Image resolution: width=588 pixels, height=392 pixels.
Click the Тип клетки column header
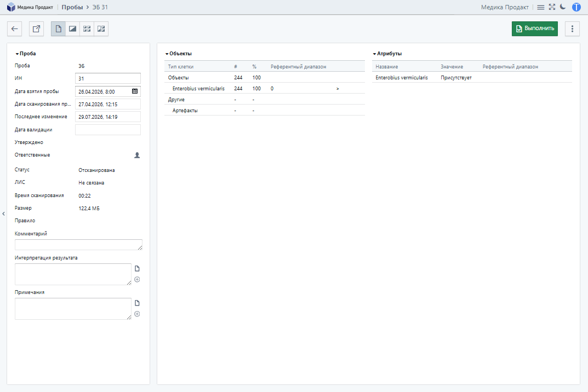pyautogui.click(x=181, y=67)
